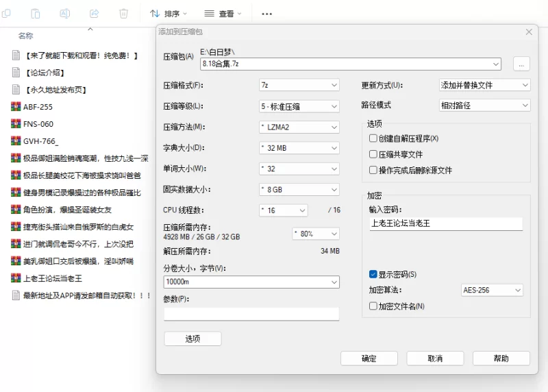Click the archive icon beside ABF-255
This screenshot has height=392, width=548.
(x=16, y=107)
